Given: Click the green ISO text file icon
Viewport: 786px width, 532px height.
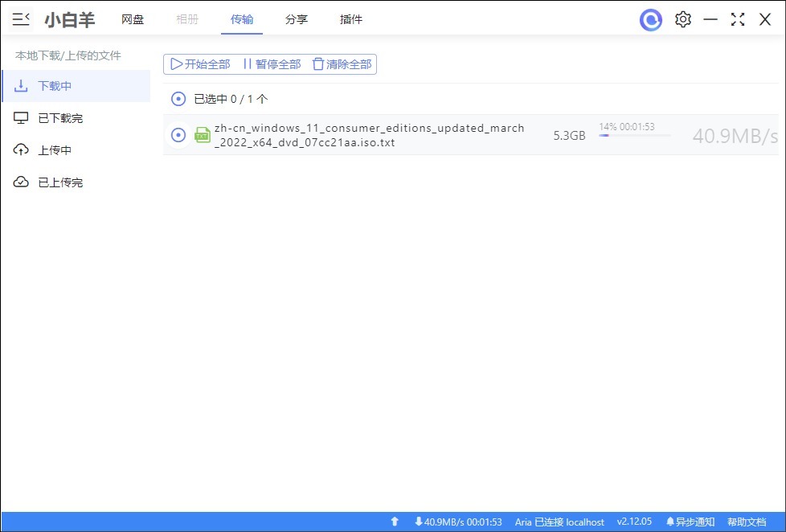Looking at the screenshot, I should click(203, 135).
